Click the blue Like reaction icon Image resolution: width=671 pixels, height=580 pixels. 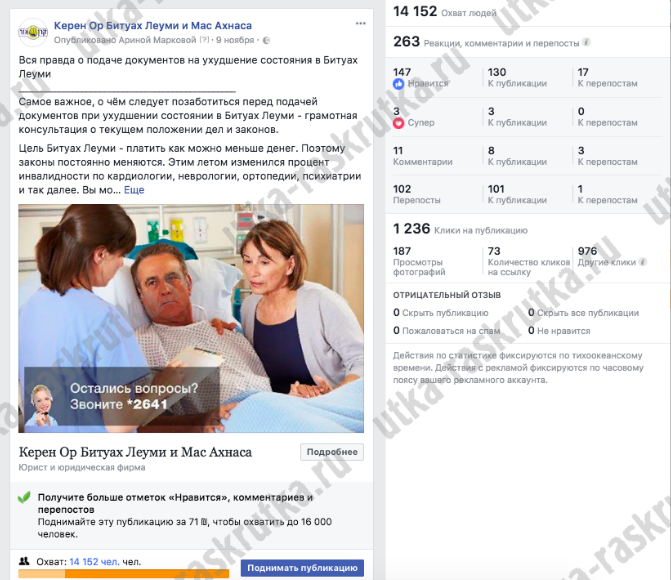coord(398,84)
